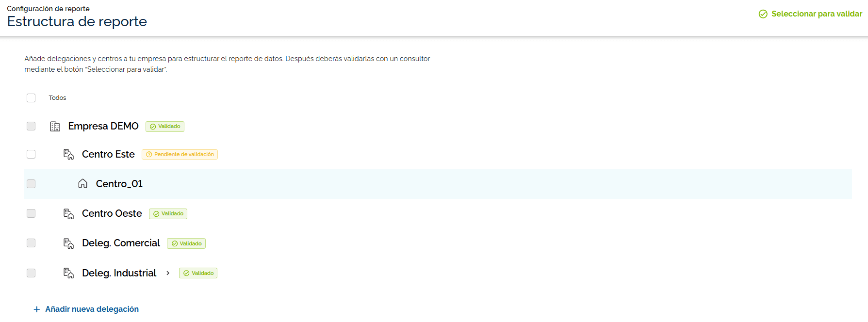Toggle the Centro_01 checkbox

pos(31,184)
